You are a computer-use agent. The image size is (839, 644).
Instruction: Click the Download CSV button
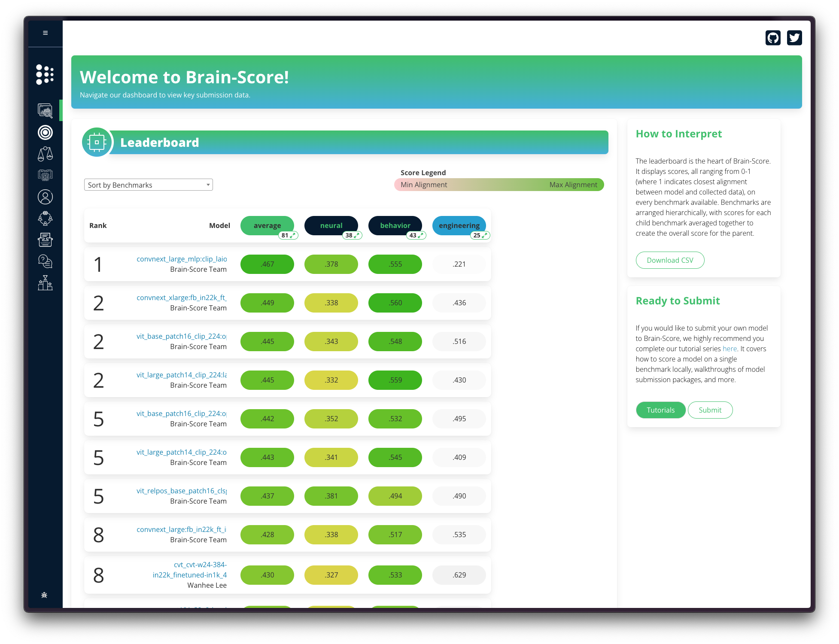[670, 260]
